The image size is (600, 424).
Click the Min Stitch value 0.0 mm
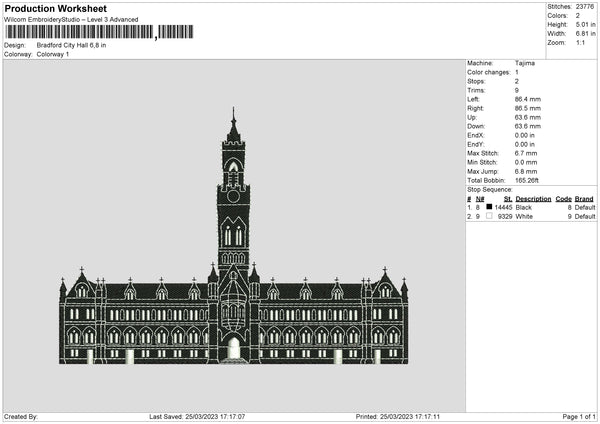point(526,162)
